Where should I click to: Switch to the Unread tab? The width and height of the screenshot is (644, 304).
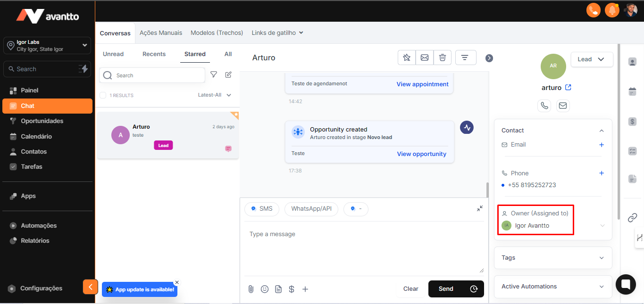click(x=113, y=54)
